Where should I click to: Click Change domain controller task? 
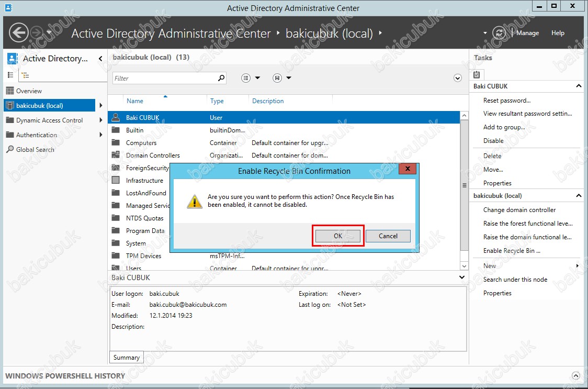[519, 210]
